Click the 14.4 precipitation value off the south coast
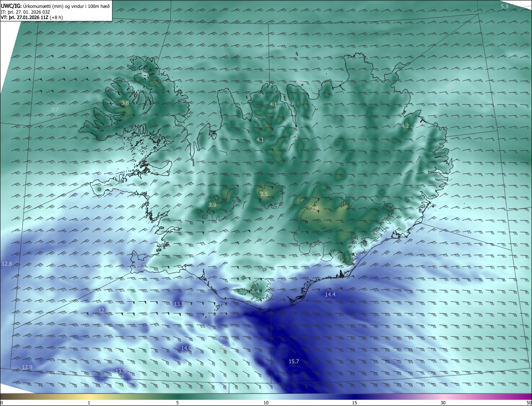Image resolution: width=532 pixels, height=406 pixels. pyautogui.click(x=330, y=294)
